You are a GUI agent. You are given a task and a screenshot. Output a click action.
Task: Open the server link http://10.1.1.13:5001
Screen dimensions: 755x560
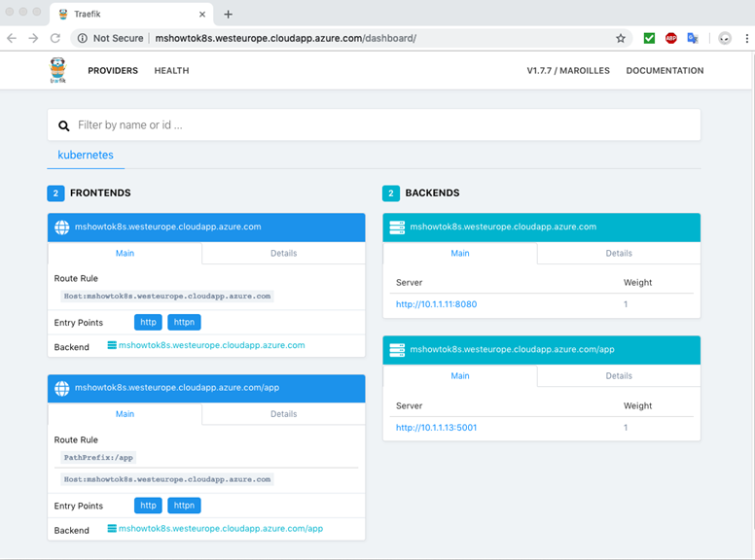pyautogui.click(x=436, y=427)
